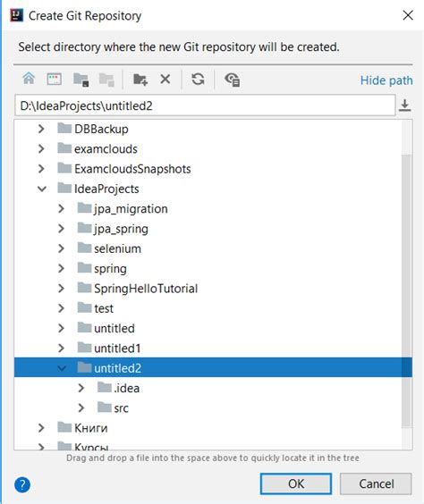Toggle show hidden files and directories

click(232, 80)
